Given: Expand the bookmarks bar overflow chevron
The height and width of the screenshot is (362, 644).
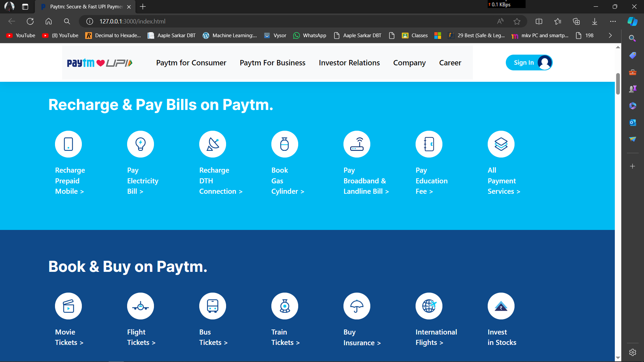Looking at the screenshot, I should click(x=610, y=36).
